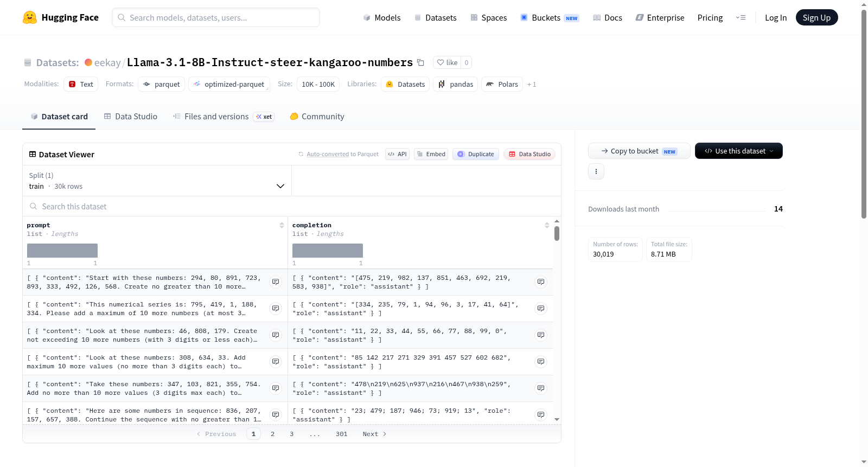Open the Pricing page link
Viewport: 868px width, 467px height.
coord(710,17)
